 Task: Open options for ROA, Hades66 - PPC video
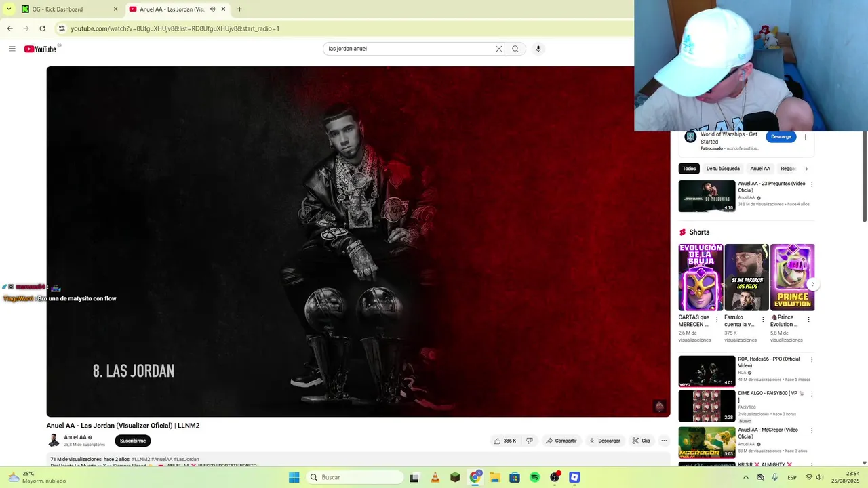(812, 360)
